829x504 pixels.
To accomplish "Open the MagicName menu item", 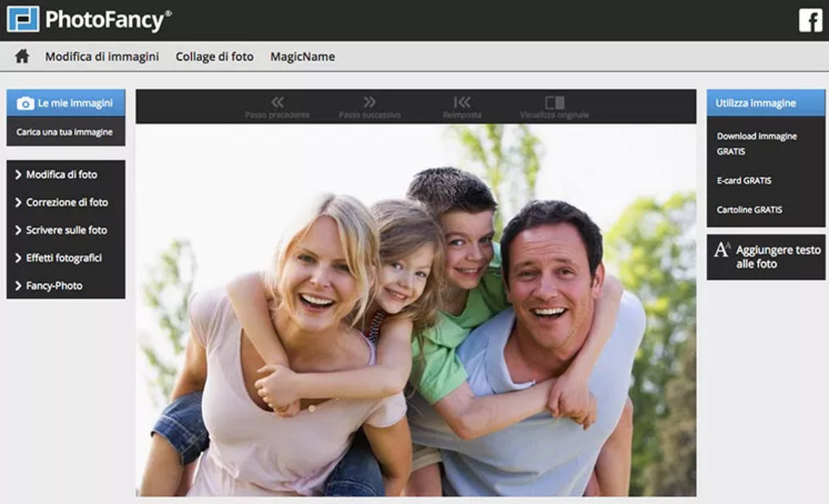I will [302, 56].
